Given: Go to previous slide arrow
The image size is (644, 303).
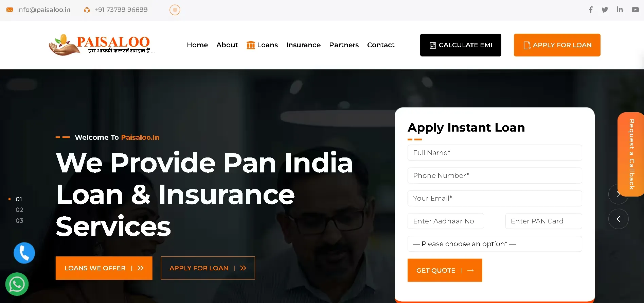Looking at the screenshot, I should [619, 219].
